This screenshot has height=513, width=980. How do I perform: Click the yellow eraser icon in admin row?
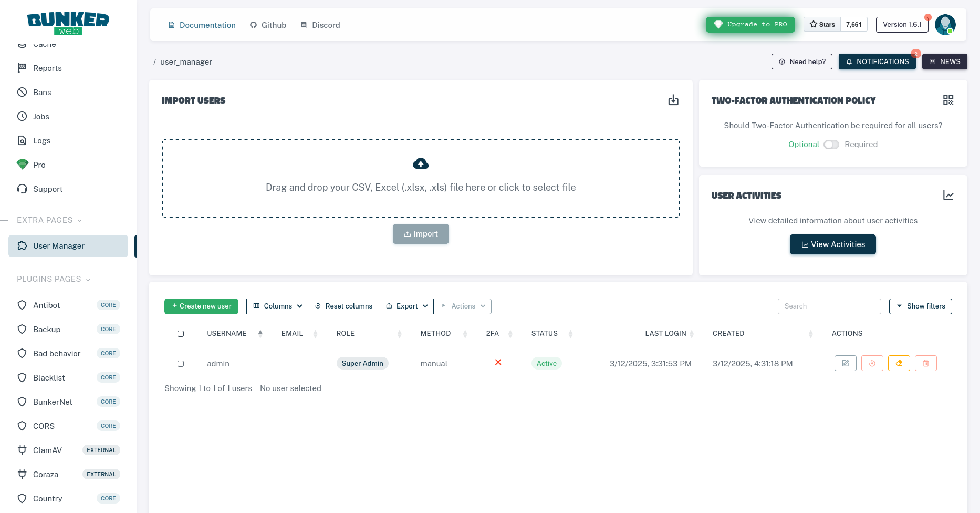click(899, 363)
